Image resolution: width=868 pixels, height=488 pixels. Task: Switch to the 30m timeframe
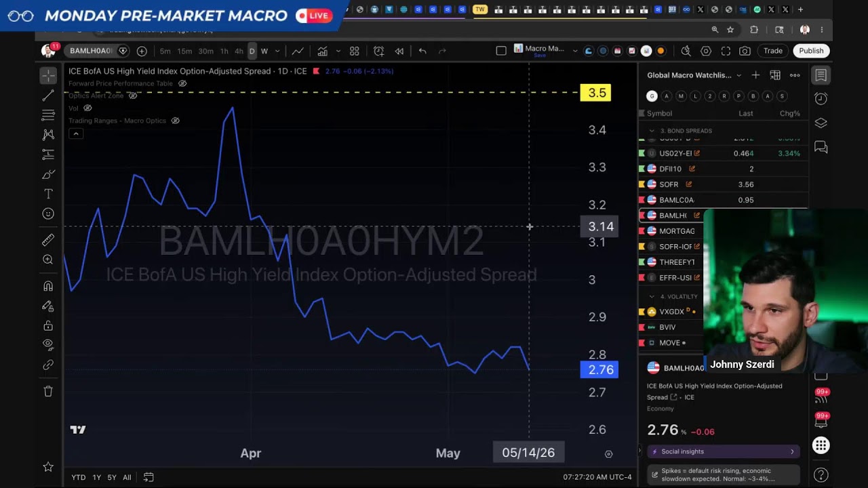(x=205, y=51)
